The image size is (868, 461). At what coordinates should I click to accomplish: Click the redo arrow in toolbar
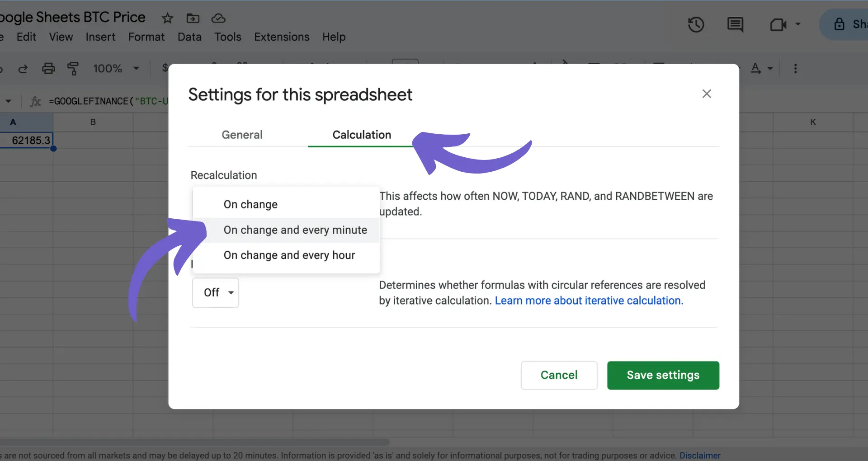[23, 69]
